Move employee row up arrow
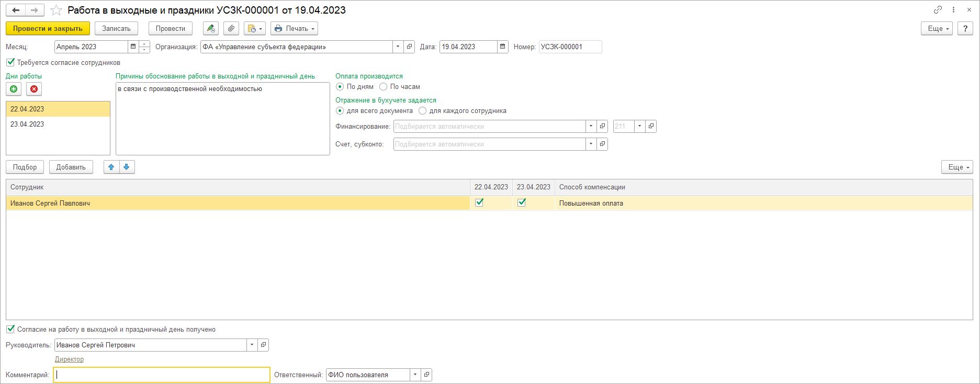The image size is (980, 384). (x=111, y=167)
